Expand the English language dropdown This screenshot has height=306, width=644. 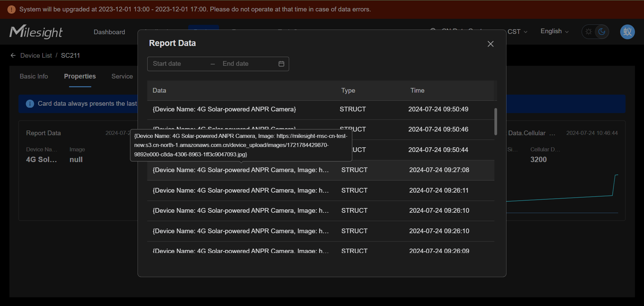(x=554, y=31)
